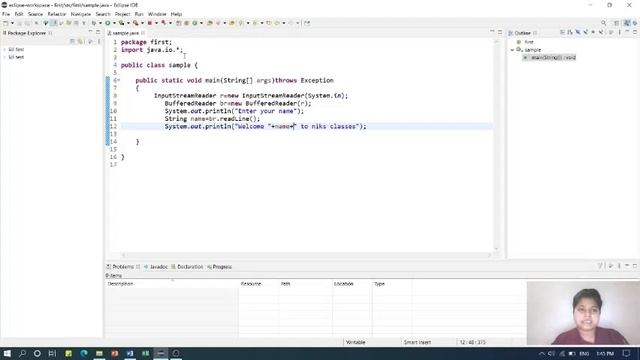Open Microsoft Edge from the taskbar
The height and width of the screenshot is (360, 640).
point(84,353)
